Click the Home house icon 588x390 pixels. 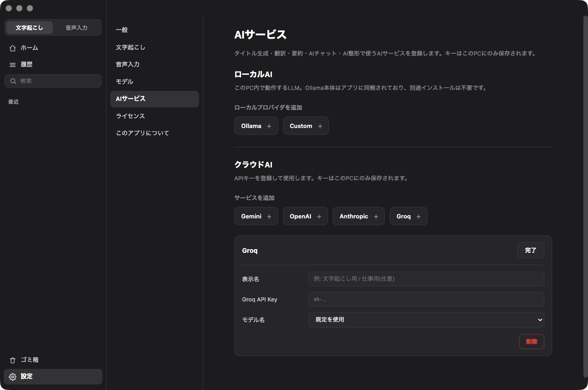pos(12,48)
